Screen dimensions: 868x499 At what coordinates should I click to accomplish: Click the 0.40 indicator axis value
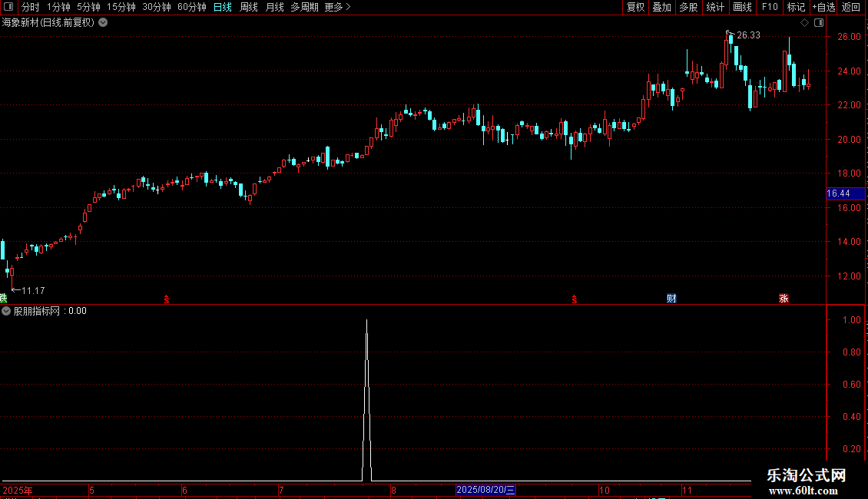point(851,417)
